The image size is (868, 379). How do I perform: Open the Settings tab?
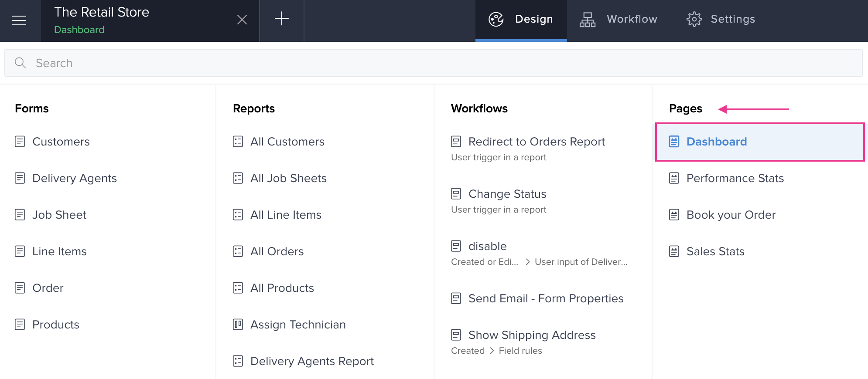(x=732, y=19)
